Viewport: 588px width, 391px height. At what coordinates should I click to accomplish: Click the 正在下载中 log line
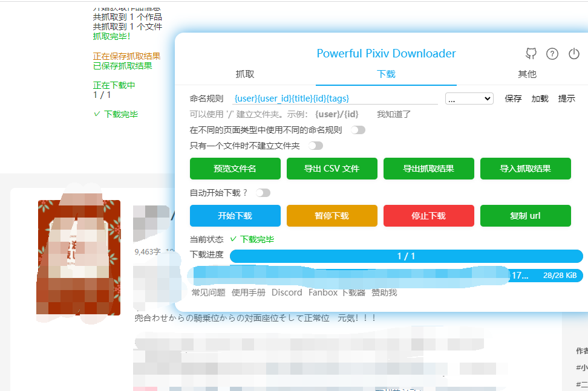pyautogui.click(x=114, y=85)
